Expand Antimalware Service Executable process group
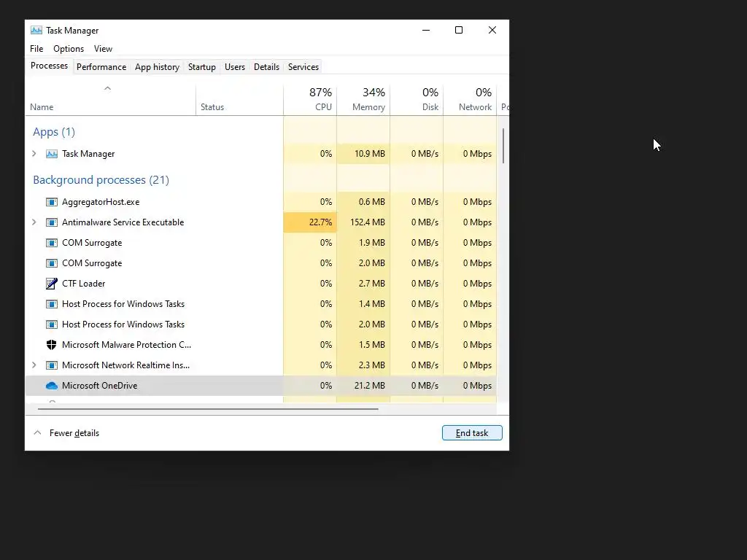Screen dimensions: 747x560 tap(34, 222)
